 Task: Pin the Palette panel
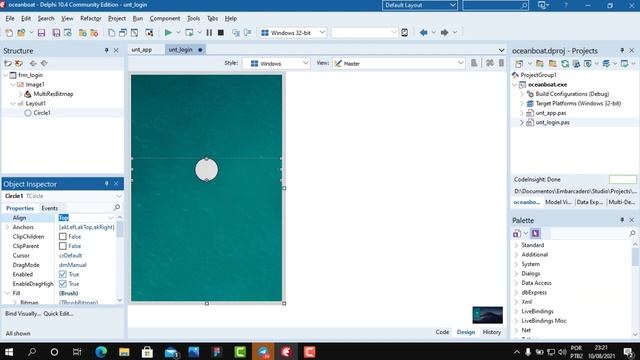[622, 220]
